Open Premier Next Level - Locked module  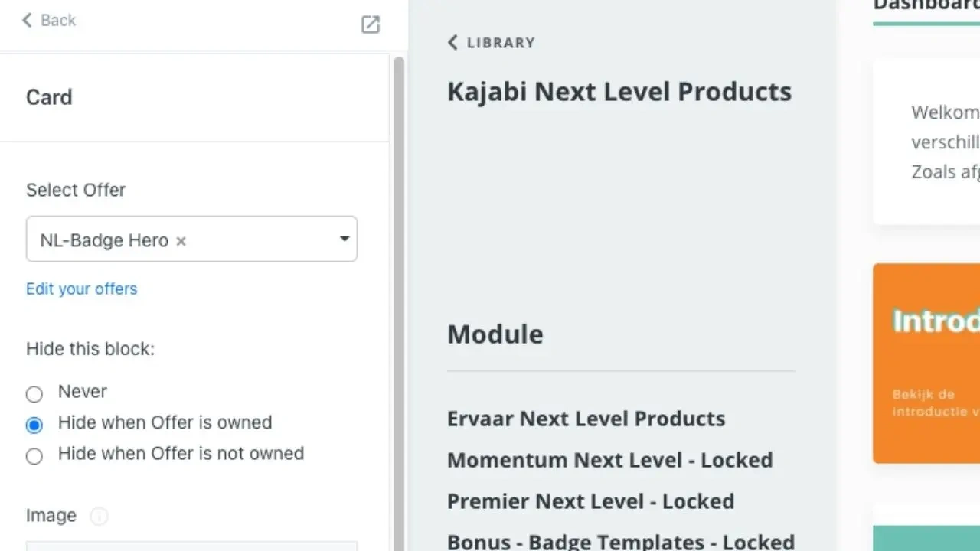coord(590,501)
